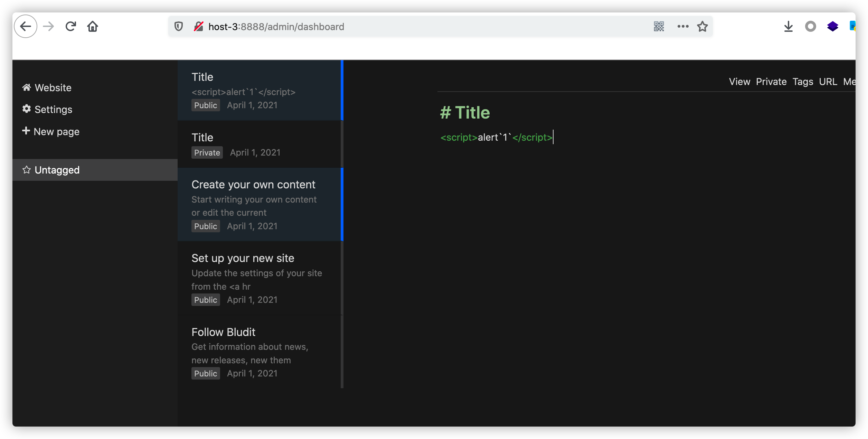Open the URL editor option

(828, 82)
